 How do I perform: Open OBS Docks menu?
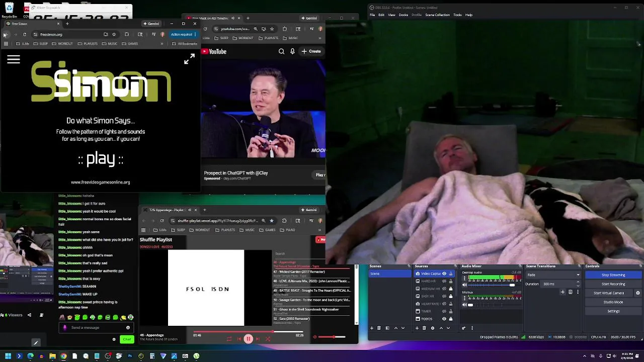coord(404,15)
